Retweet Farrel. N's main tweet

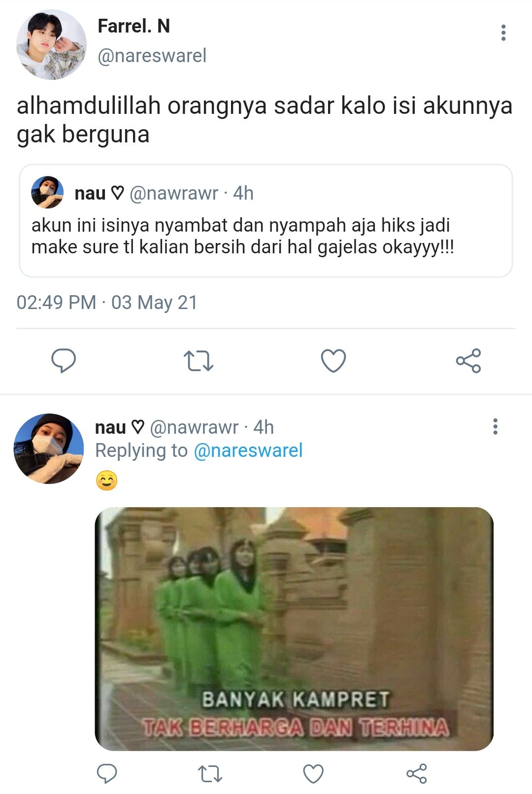(x=199, y=361)
